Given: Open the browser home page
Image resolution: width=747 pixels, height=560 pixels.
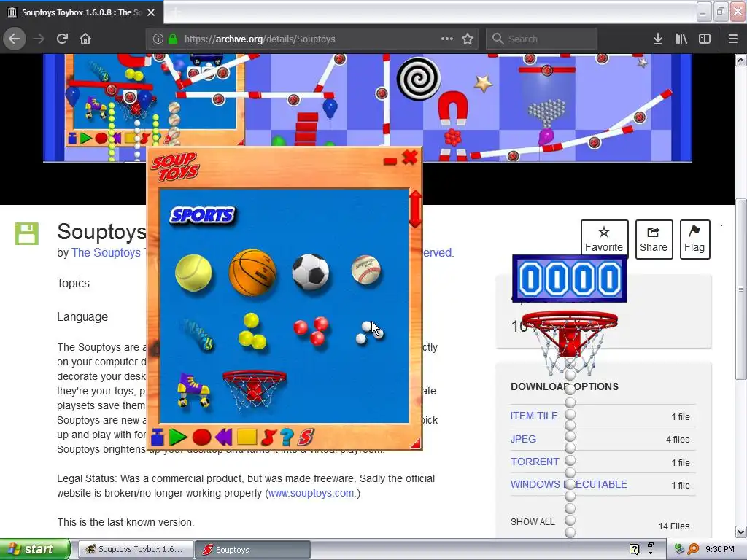Looking at the screenshot, I should [x=85, y=39].
